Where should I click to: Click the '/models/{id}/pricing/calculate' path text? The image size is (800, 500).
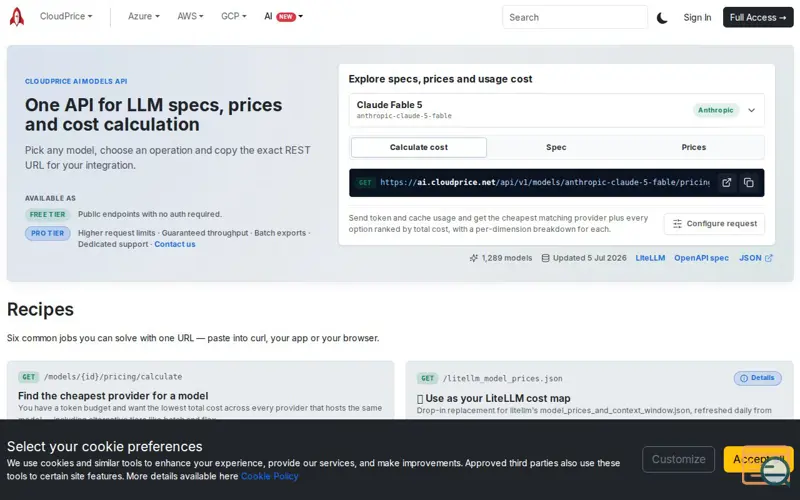113,377
